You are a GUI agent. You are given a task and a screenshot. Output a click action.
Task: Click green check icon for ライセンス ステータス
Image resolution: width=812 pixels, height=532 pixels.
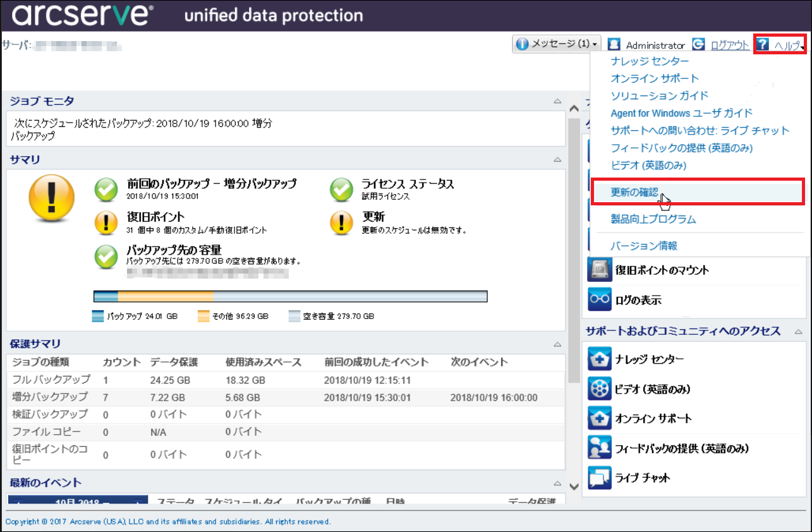342,189
